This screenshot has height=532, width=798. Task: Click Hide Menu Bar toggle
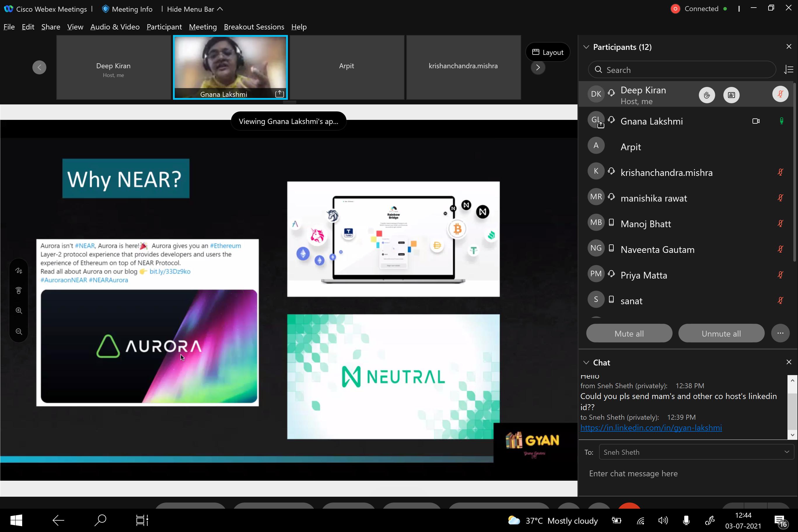[195, 9]
